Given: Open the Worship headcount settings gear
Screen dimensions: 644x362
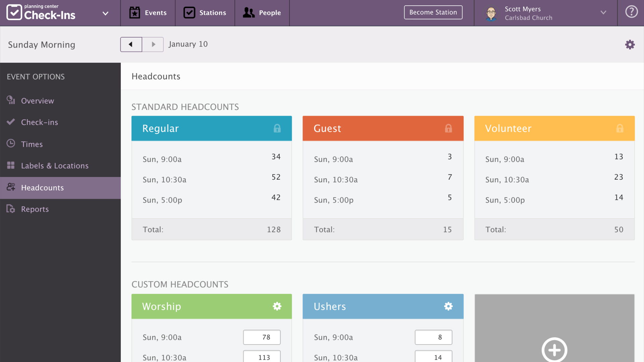Looking at the screenshot, I should pos(277,306).
